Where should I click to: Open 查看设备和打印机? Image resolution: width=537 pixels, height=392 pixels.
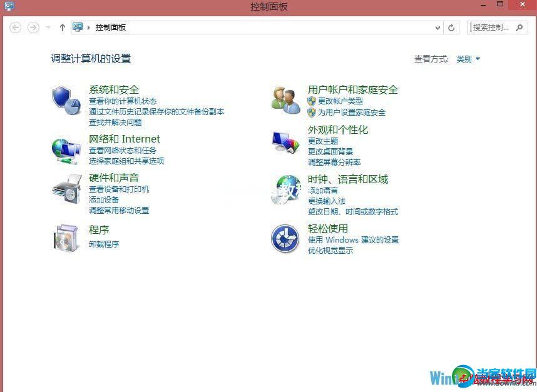coord(119,189)
